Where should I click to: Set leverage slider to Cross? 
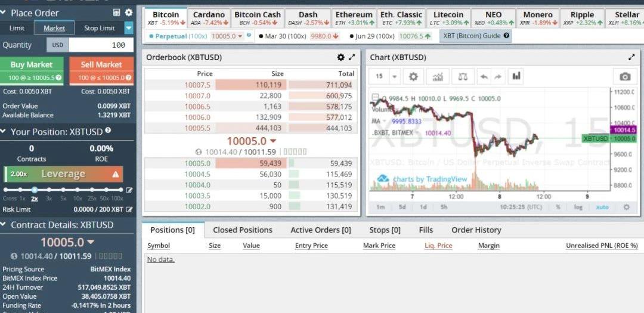click(6, 190)
